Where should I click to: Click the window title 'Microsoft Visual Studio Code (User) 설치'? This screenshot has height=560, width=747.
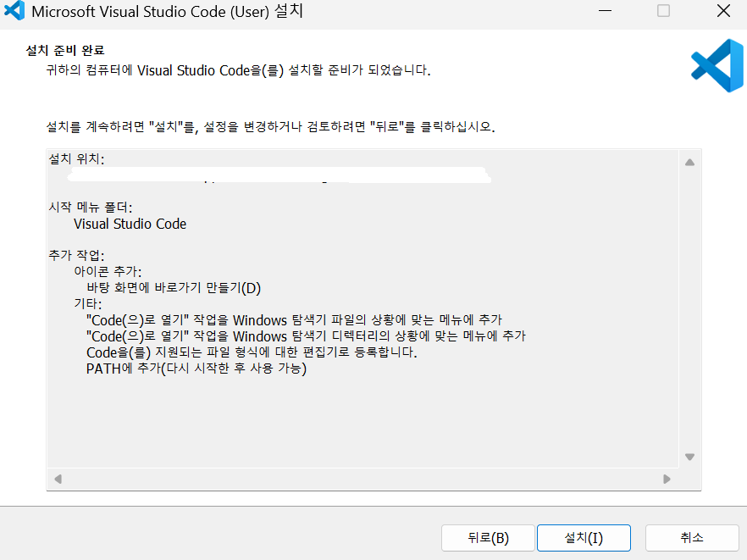[x=167, y=11]
